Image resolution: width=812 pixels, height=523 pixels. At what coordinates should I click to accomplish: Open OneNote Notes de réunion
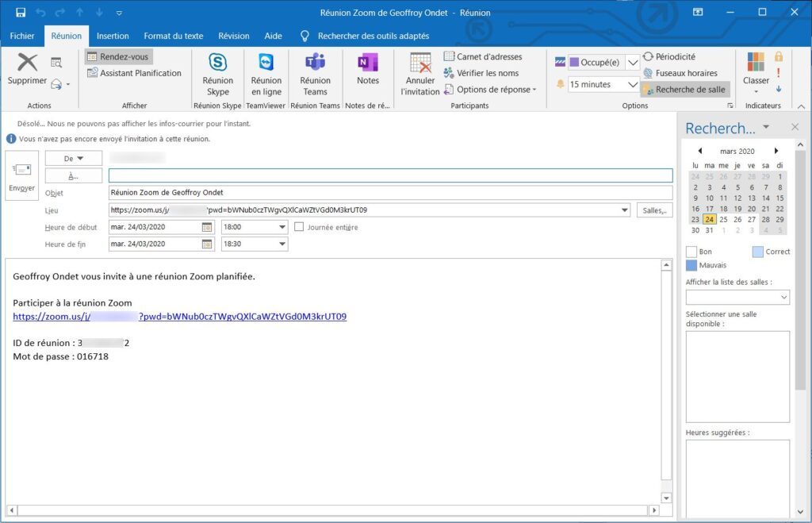367,63
